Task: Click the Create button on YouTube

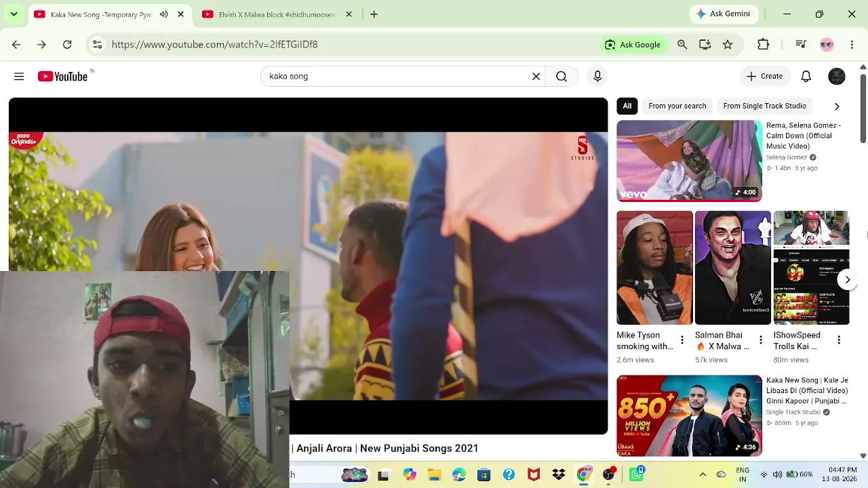Action: (x=764, y=77)
